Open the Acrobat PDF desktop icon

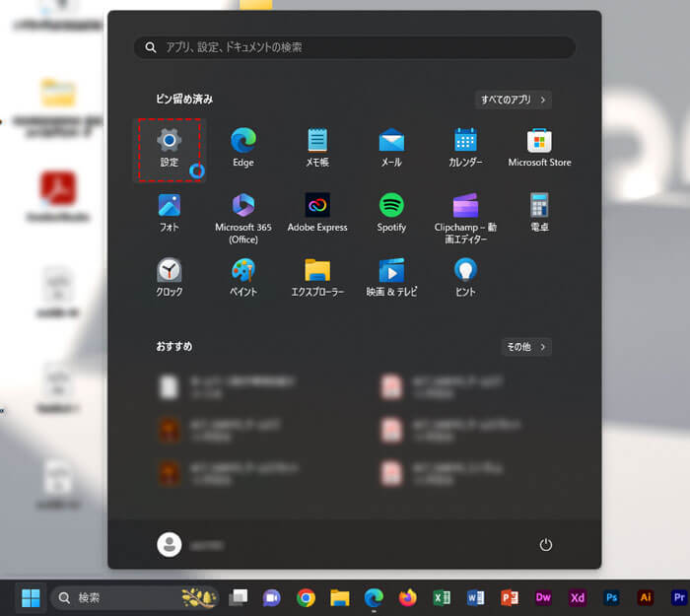(58, 187)
